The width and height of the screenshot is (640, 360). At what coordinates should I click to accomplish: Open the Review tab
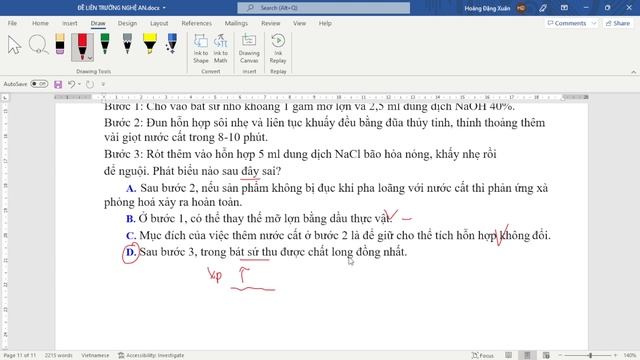(271, 23)
